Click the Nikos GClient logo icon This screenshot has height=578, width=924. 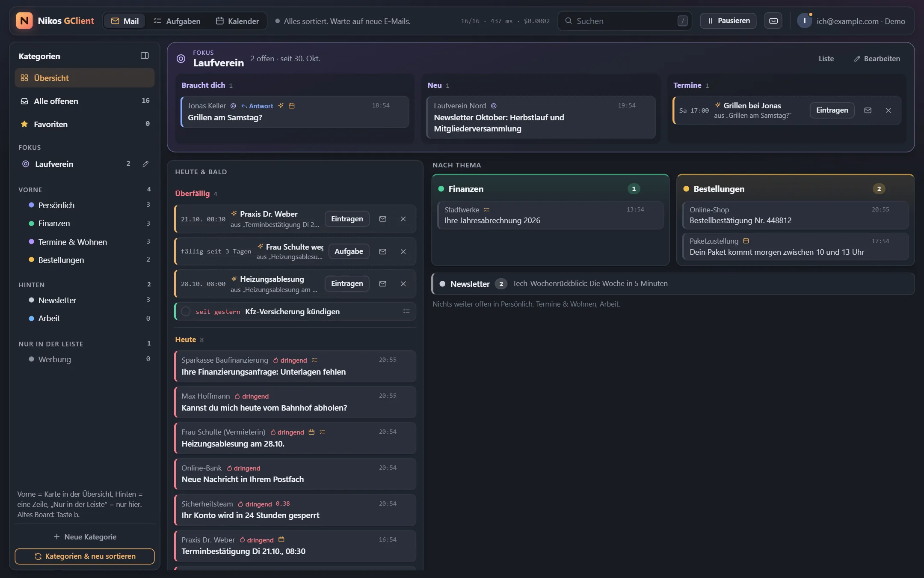pyautogui.click(x=24, y=21)
